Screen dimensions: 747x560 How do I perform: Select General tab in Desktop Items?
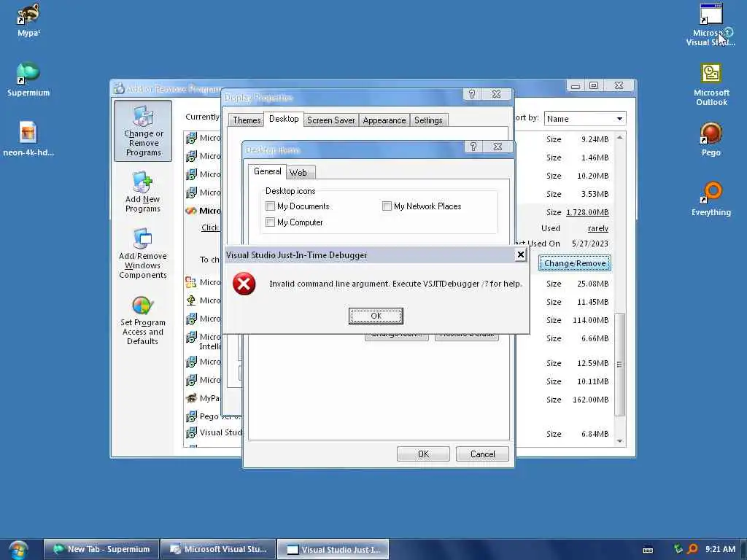pyautogui.click(x=267, y=171)
